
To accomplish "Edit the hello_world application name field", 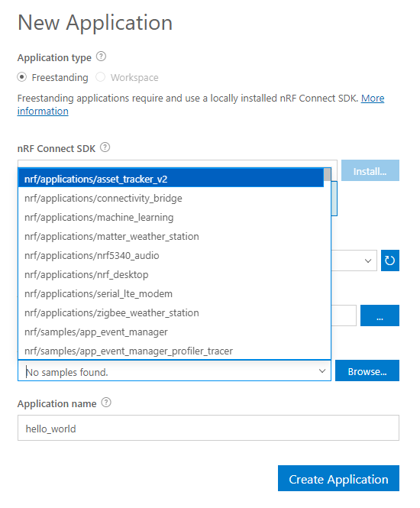I will tap(208, 428).
